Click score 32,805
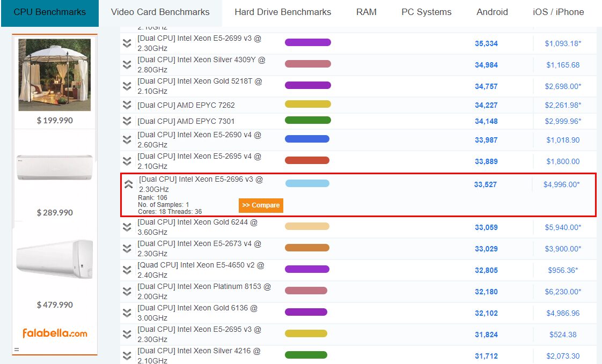 pos(486,270)
